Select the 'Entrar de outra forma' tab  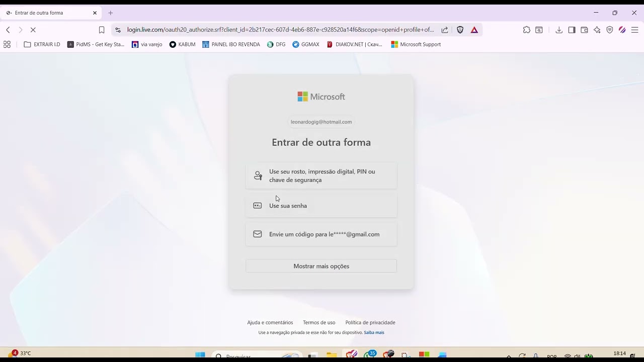tap(51, 13)
